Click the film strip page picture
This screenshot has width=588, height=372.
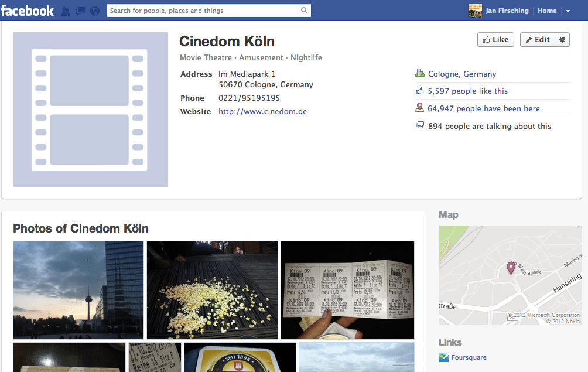pos(91,110)
